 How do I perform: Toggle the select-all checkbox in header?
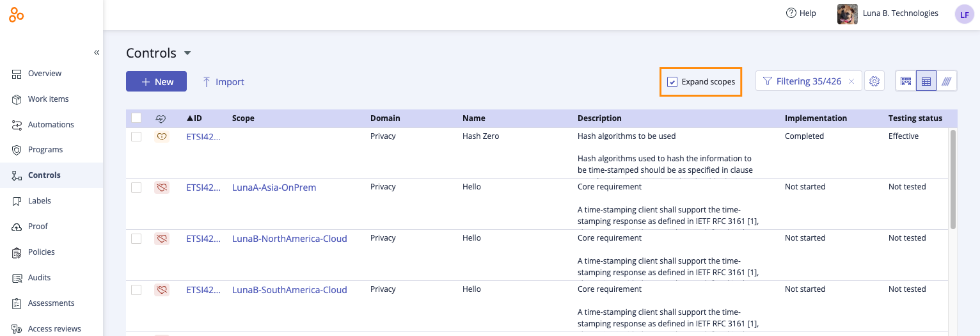click(136, 118)
